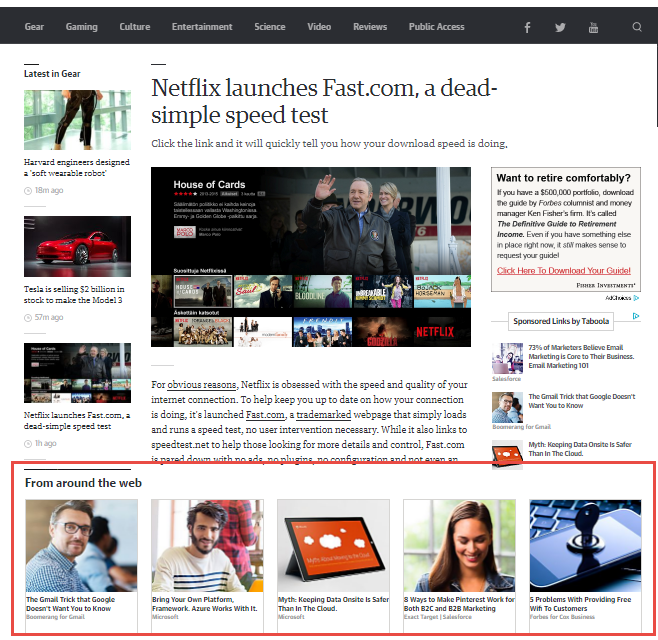
Task: Click the Taboola sponsored links arrow icon
Action: coord(636,316)
